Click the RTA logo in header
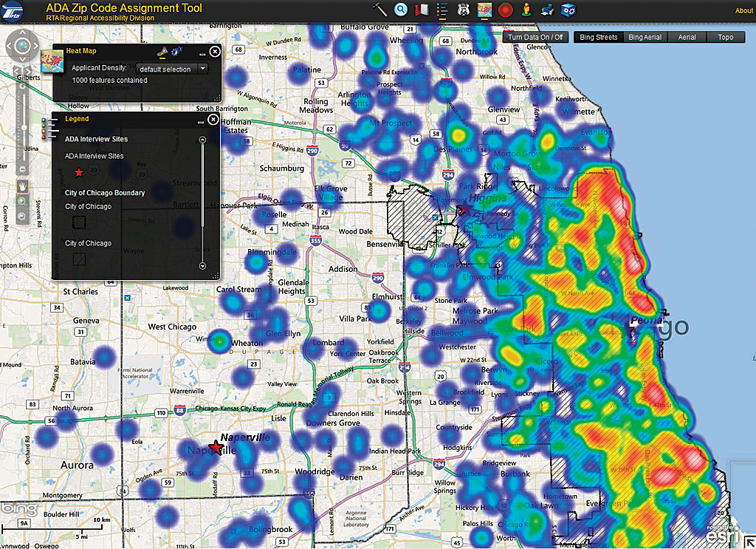The height and width of the screenshot is (549, 756). pyautogui.click(x=13, y=10)
